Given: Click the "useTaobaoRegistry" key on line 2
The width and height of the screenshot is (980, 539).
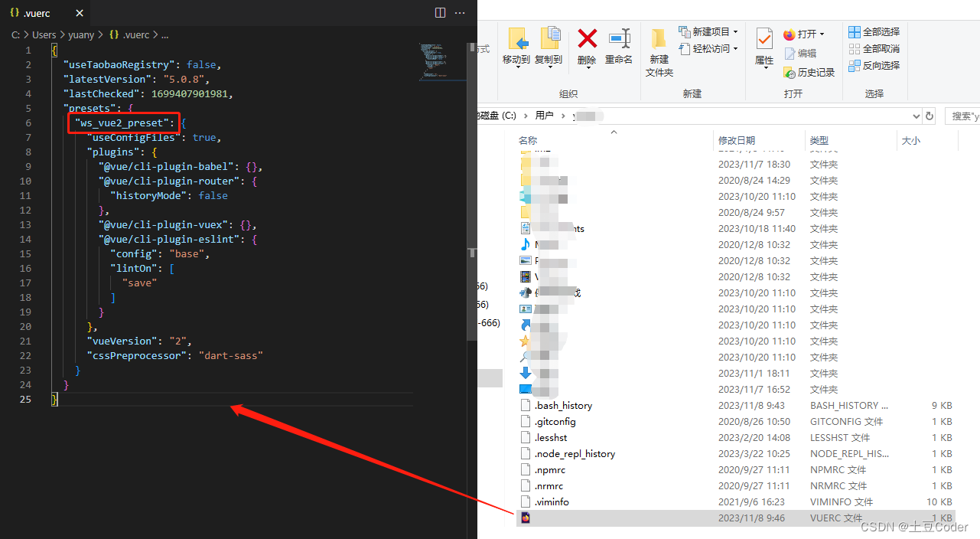Looking at the screenshot, I should click(x=121, y=64).
